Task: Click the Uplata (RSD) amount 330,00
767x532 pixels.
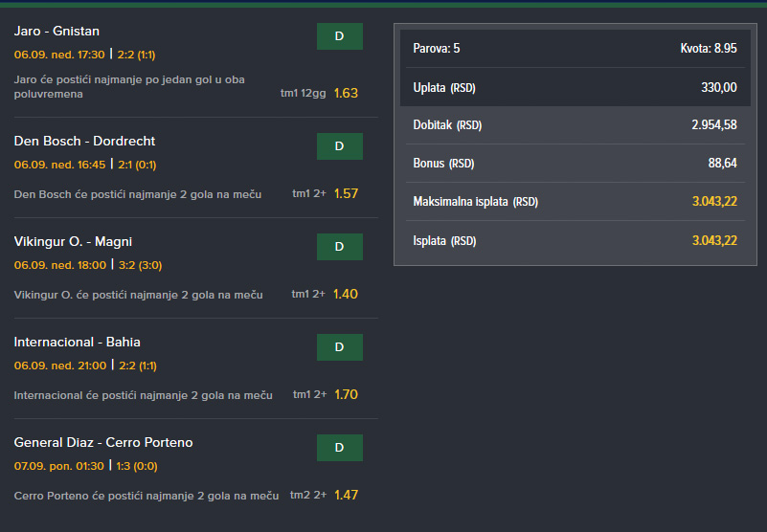Action: pos(718,87)
